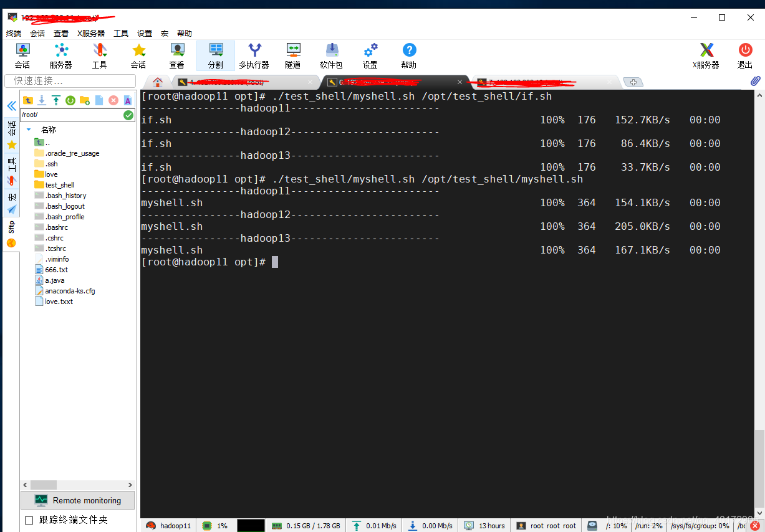Click the rename 'A' icon in SFTP toolbar
765x532 pixels.
(128, 100)
